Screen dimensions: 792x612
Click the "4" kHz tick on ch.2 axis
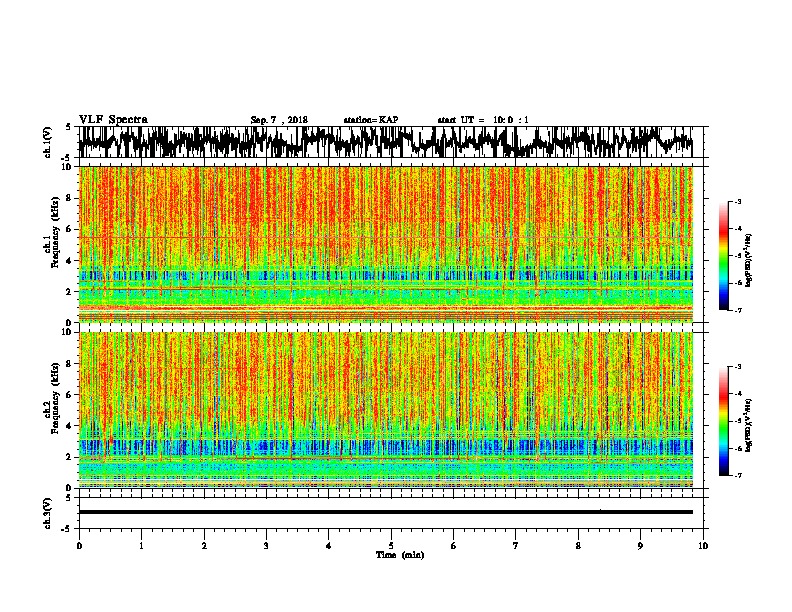[x=69, y=426]
